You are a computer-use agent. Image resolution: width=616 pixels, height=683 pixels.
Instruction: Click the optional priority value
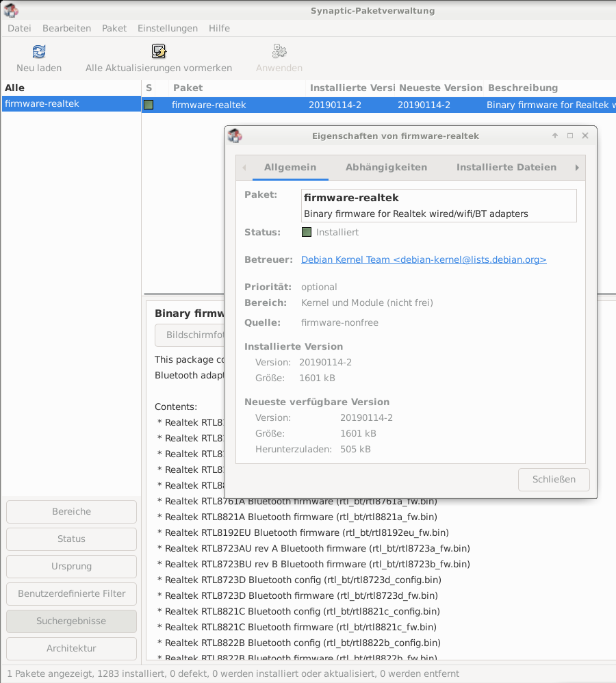(x=319, y=287)
